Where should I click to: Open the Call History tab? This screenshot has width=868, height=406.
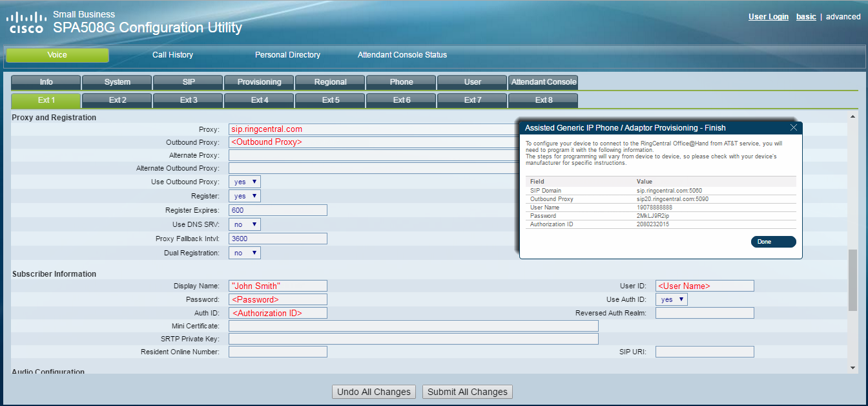point(172,55)
